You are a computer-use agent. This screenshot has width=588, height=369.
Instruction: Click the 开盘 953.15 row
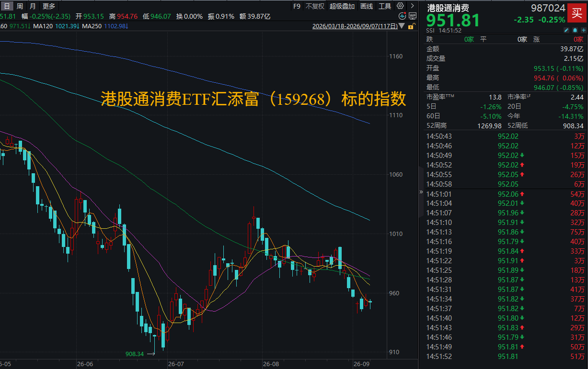[505, 68]
